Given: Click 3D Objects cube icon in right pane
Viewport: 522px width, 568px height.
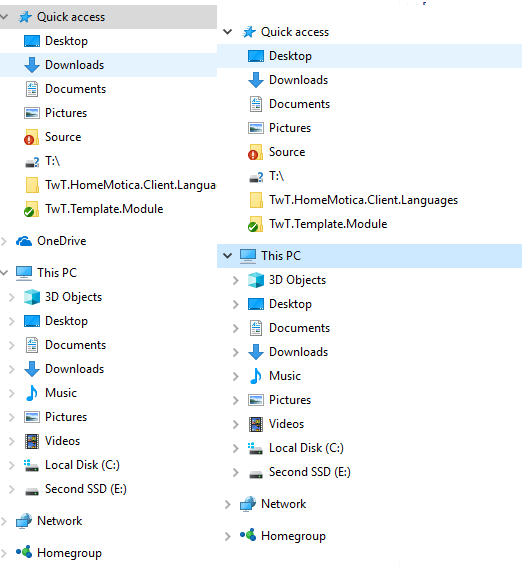Looking at the screenshot, I should pyautogui.click(x=256, y=280).
